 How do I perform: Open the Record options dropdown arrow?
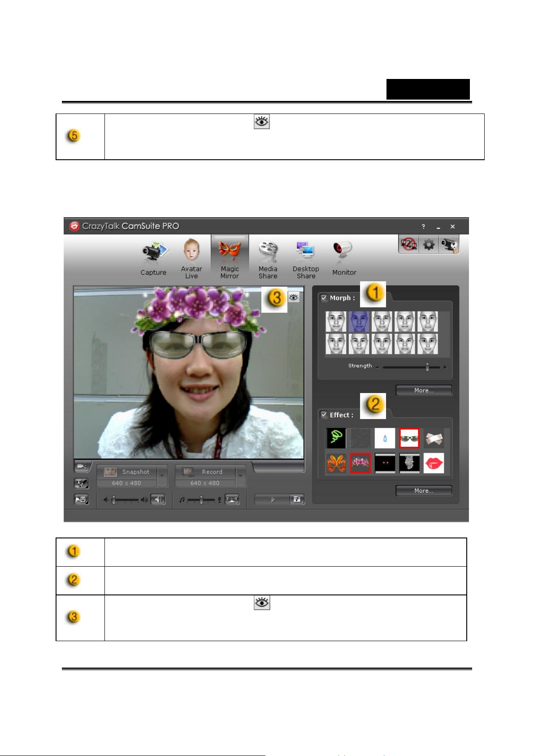tap(241, 476)
